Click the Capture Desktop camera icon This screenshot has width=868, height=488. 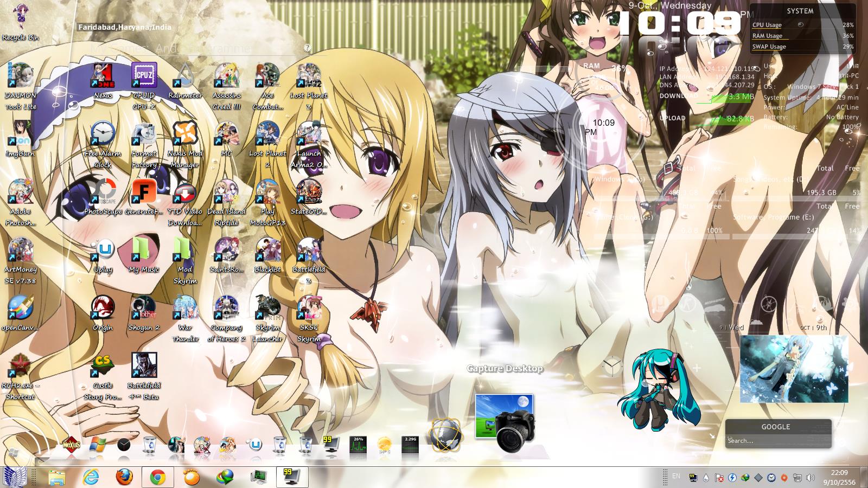pos(505,423)
